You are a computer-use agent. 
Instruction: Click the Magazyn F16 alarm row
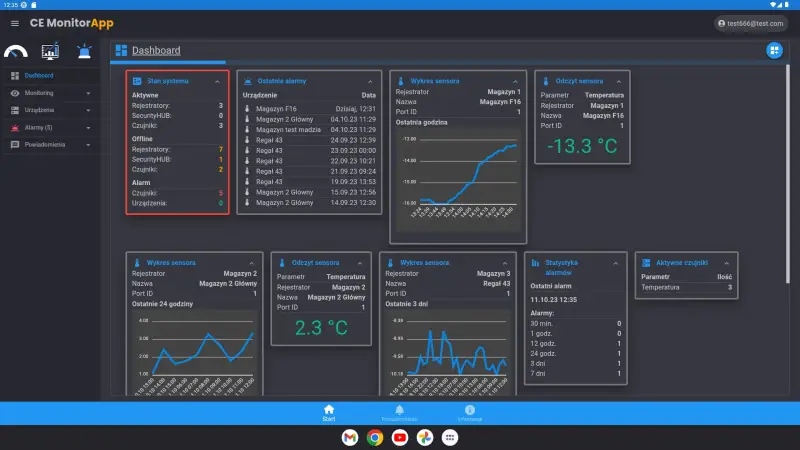click(312, 108)
